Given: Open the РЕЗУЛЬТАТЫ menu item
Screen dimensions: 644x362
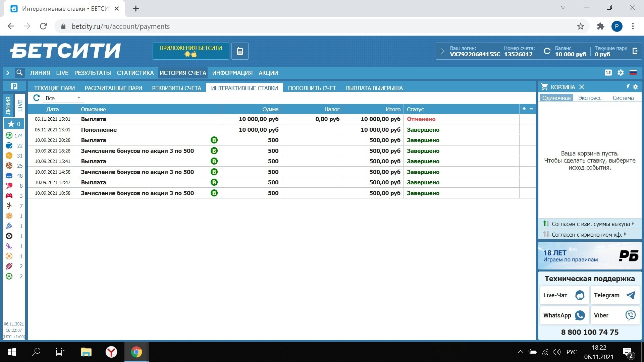Looking at the screenshot, I should click(x=93, y=73).
